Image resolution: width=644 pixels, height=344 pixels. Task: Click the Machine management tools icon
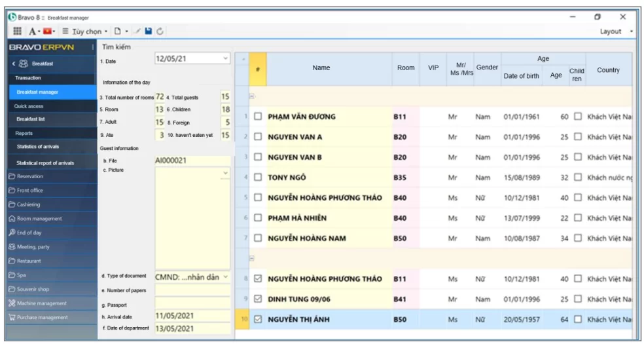pyautogui.click(x=12, y=303)
